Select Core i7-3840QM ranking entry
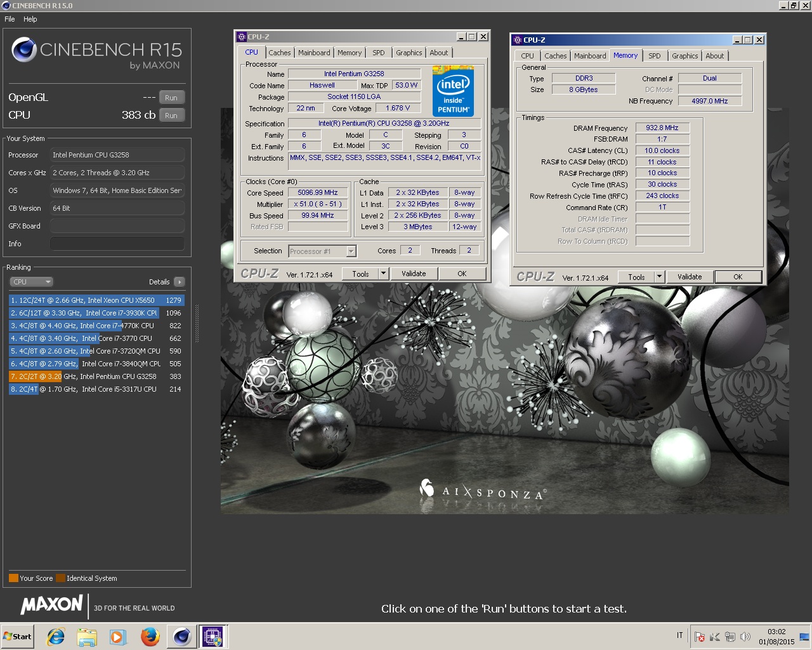Viewport: 812px width, 650px height. 96,364
